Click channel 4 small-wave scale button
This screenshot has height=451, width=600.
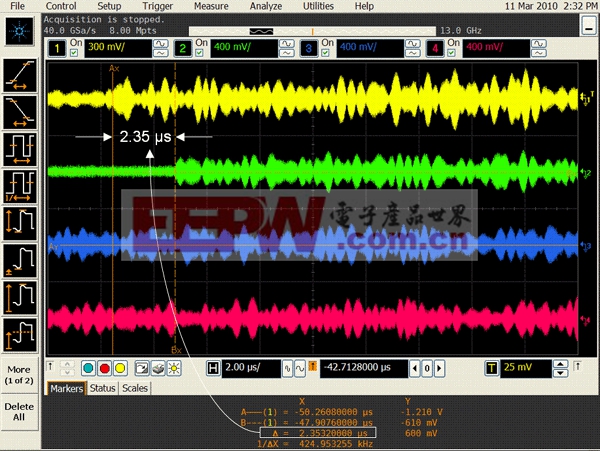pos(538,53)
